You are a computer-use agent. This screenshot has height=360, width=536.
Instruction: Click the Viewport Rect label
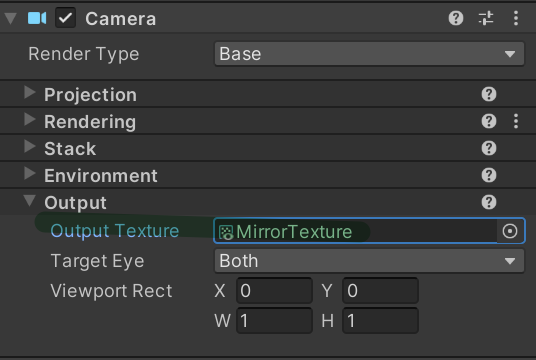coord(111,291)
